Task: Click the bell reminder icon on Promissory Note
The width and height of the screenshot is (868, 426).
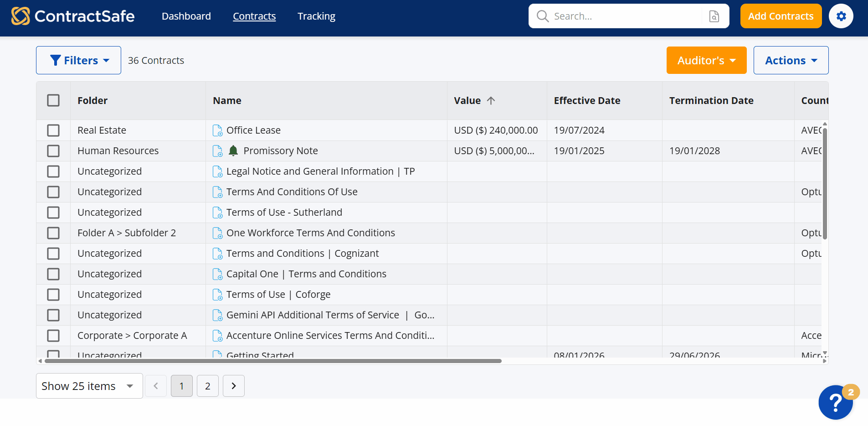Action: pyautogui.click(x=233, y=151)
